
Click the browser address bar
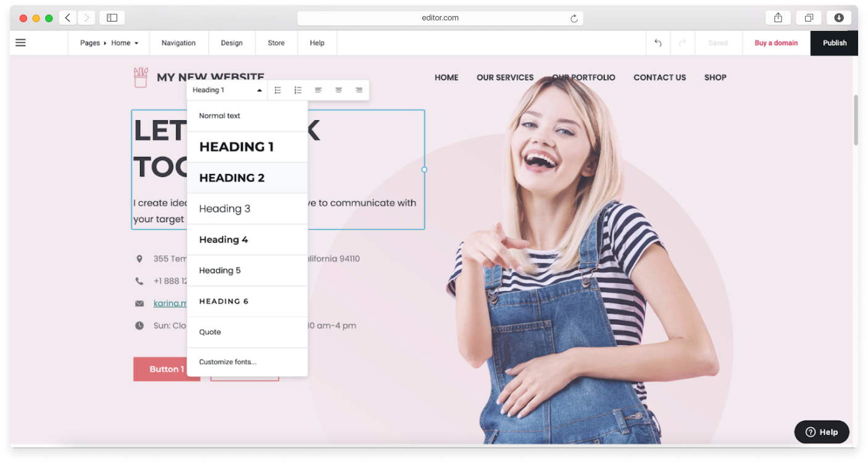point(440,18)
